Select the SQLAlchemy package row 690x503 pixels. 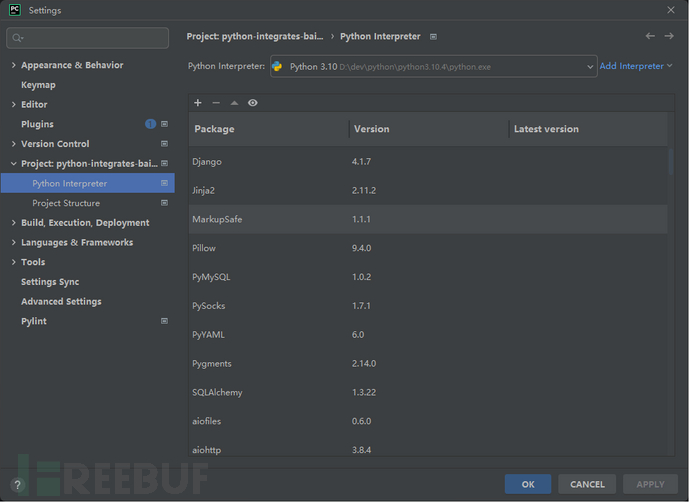tap(428, 392)
